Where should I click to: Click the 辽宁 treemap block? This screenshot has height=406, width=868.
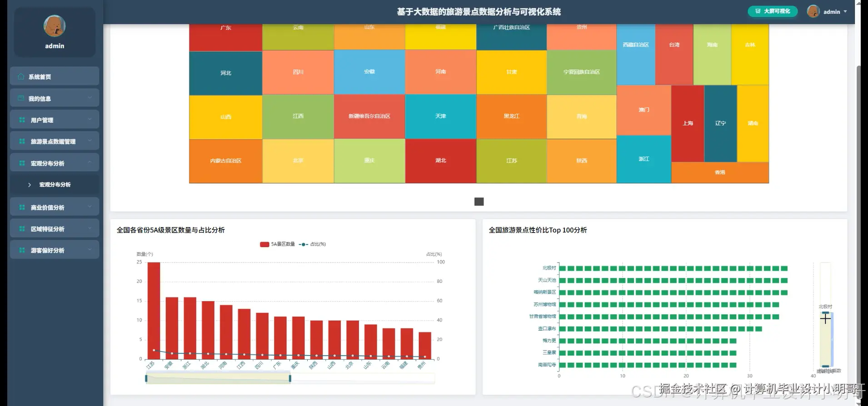(x=720, y=124)
